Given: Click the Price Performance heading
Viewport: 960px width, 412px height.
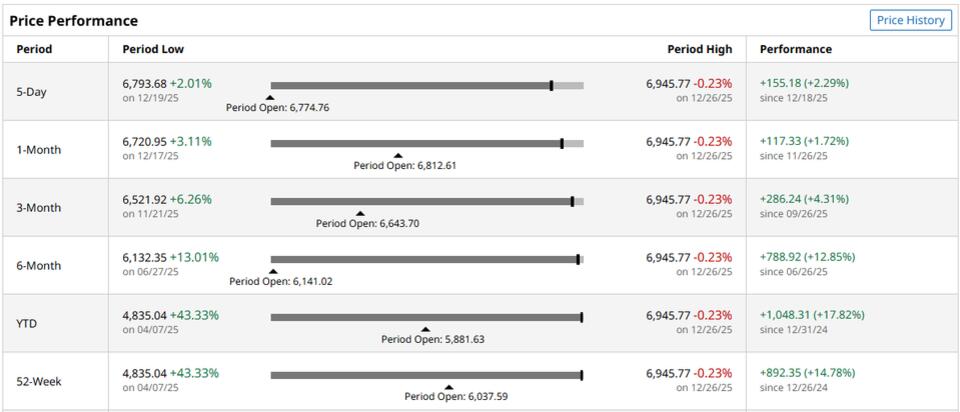Looking at the screenshot, I should pos(74,20).
